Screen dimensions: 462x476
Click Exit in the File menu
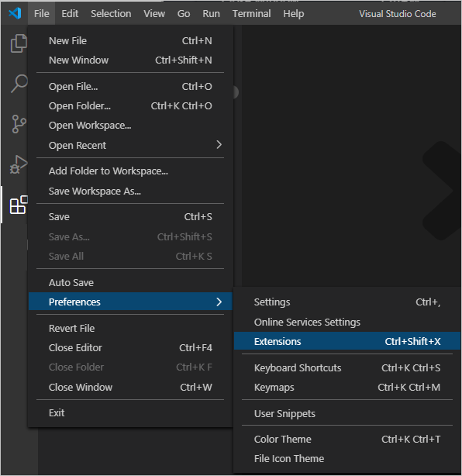coord(130,413)
